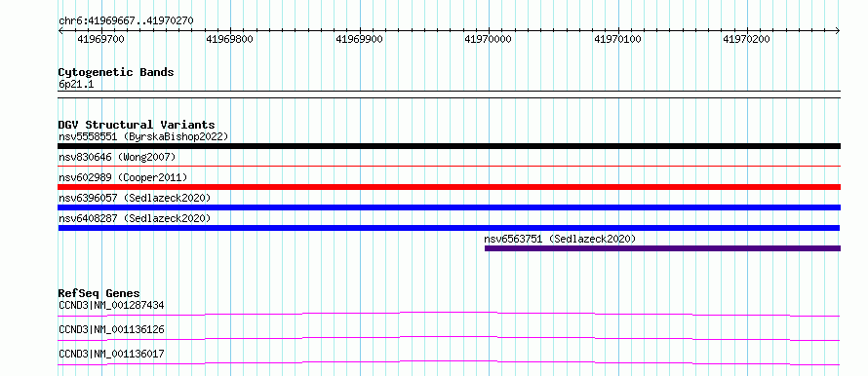Open the RefSeq Genes track title
Screen dimensions: 868x376
pyautogui.click(x=99, y=293)
